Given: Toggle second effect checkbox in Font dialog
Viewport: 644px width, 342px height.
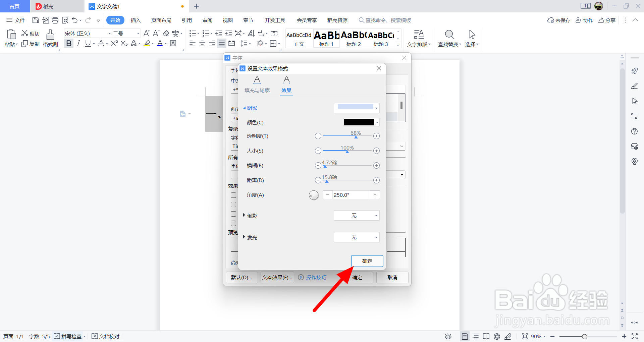Looking at the screenshot, I should pyautogui.click(x=233, y=205).
